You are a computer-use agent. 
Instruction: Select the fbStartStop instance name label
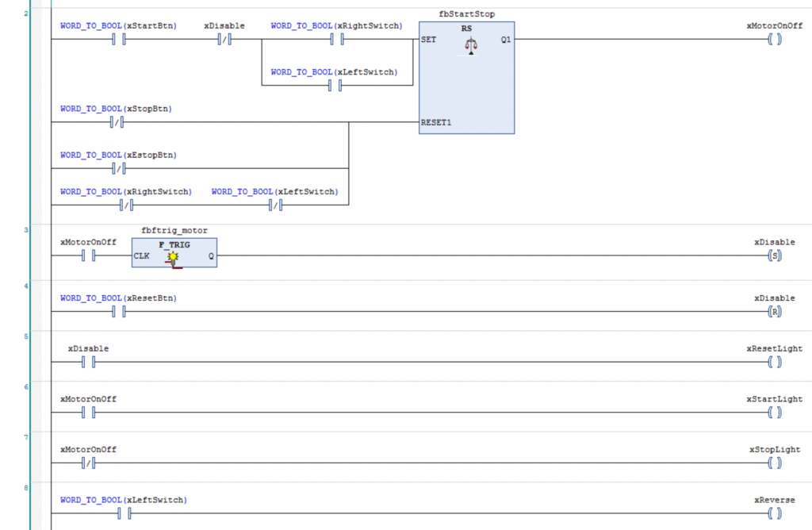pyautogui.click(x=466, y=14)
